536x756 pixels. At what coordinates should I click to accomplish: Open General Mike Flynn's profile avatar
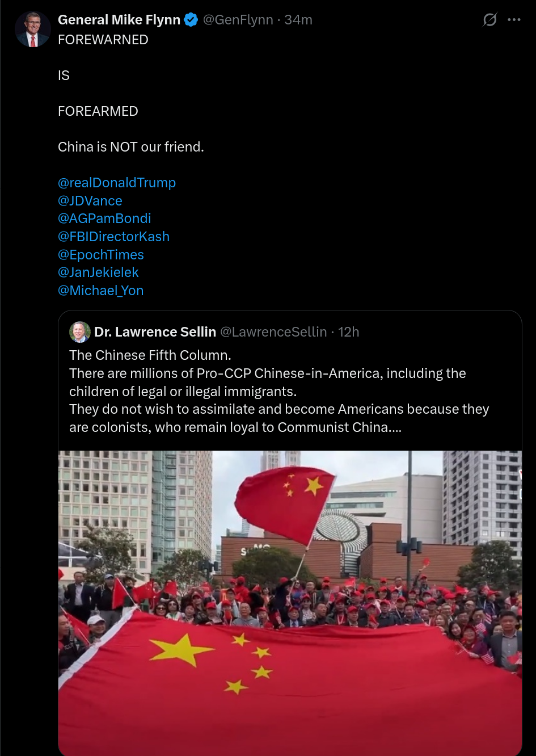pyautogui.click(x=32, y=29)
